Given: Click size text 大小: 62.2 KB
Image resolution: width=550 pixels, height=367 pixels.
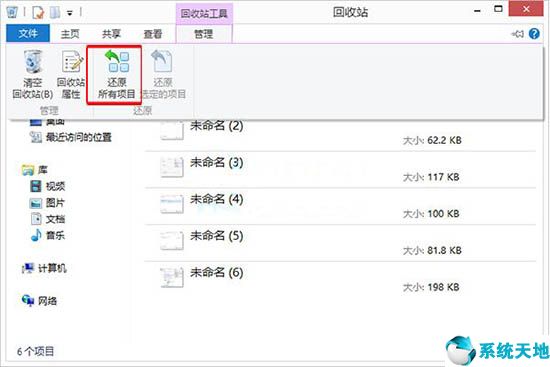Looking at the screenshot, I should [x=432, y=140].
